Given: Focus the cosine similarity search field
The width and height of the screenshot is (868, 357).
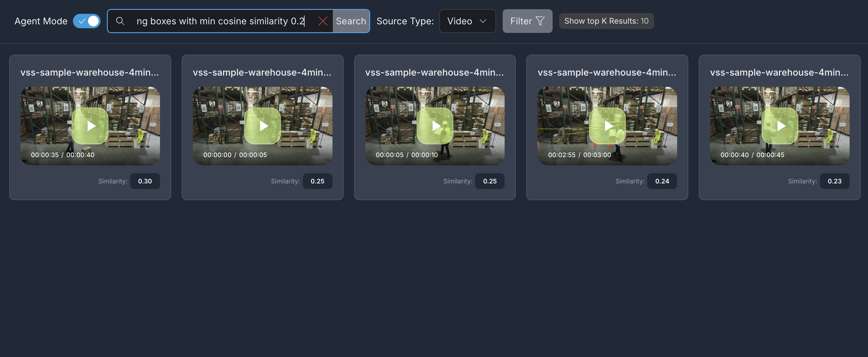Looking at the screenshot, I should 220,21.
